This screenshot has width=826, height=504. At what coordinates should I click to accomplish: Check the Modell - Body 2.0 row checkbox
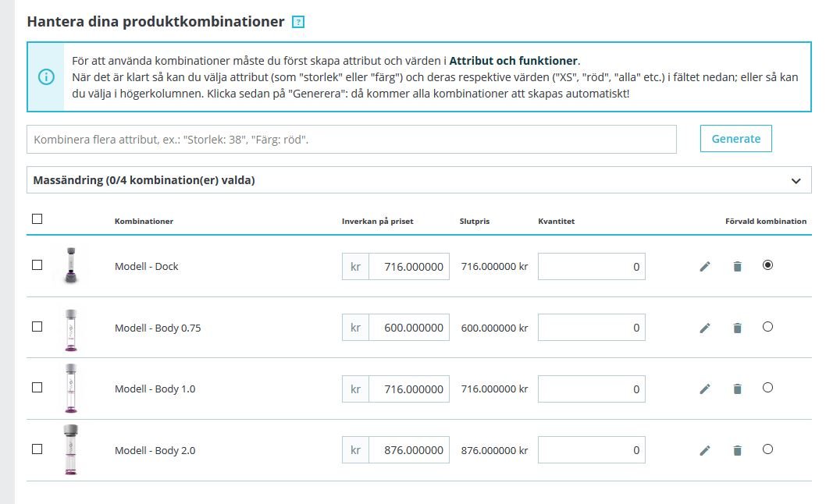click(37, 449)
